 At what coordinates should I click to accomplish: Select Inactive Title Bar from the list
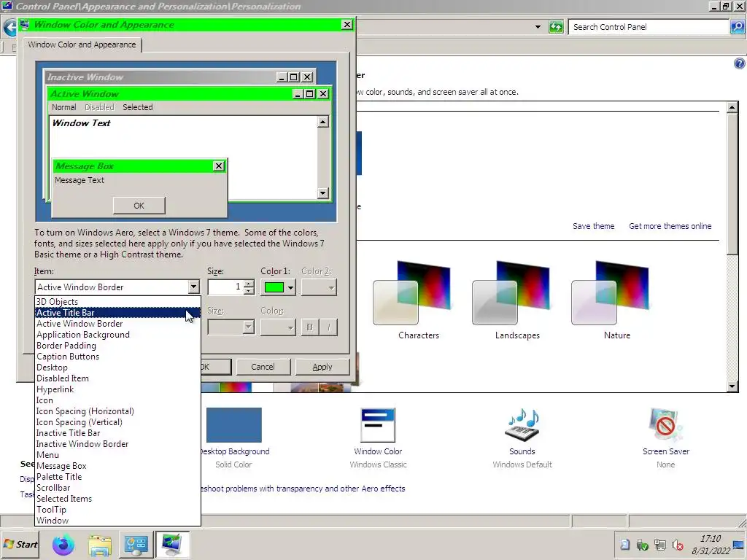(x=117, y=433)
